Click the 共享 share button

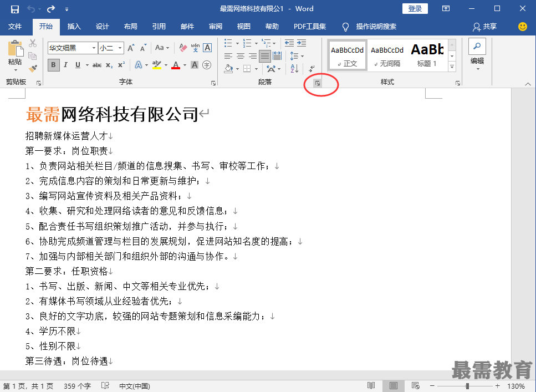click(x=485, y=27)
